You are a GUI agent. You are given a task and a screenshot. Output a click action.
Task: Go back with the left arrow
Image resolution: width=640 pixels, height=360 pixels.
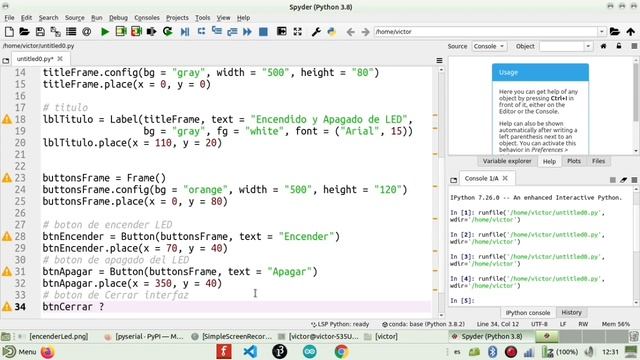point(350,31)
